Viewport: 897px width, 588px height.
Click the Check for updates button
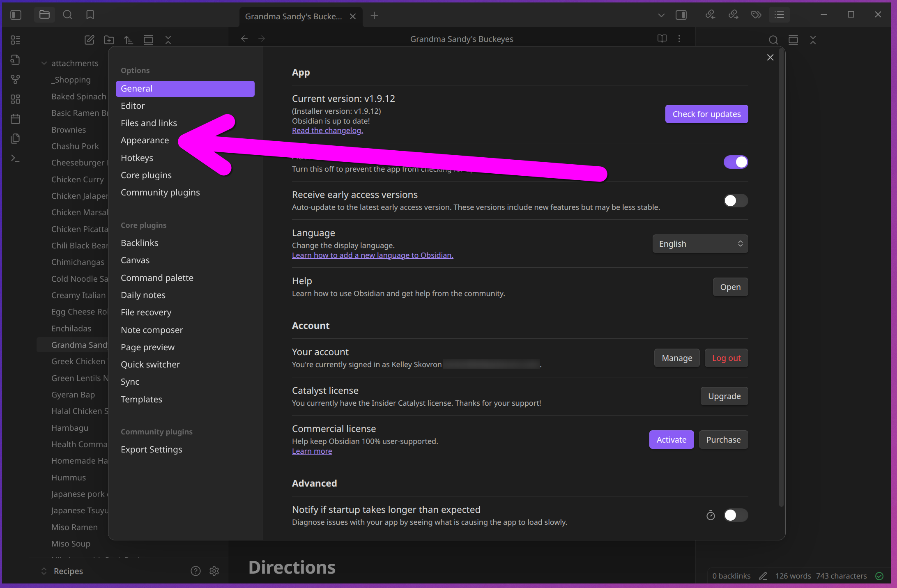point(706,114)
